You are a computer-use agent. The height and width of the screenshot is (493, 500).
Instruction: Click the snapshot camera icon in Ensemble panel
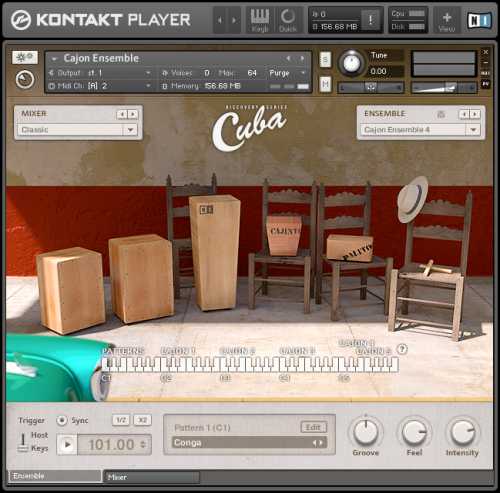(x=441, y=114)
